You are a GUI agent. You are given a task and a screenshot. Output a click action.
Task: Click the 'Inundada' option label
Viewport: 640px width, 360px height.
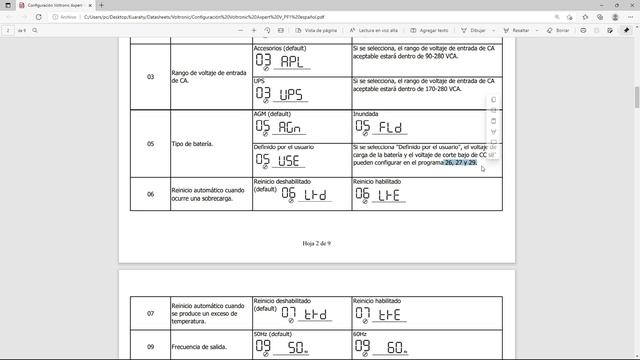365,114
